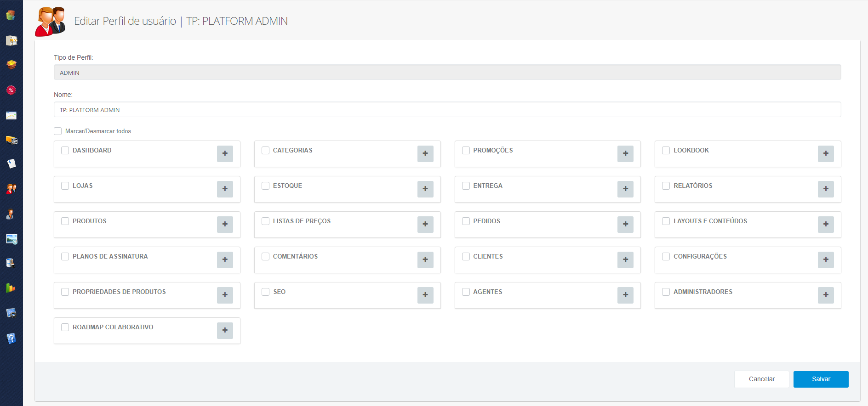868x406 pixels.
Task: Check LISTAS DE PREÇOS checkbox
Action: pos(266,221)
